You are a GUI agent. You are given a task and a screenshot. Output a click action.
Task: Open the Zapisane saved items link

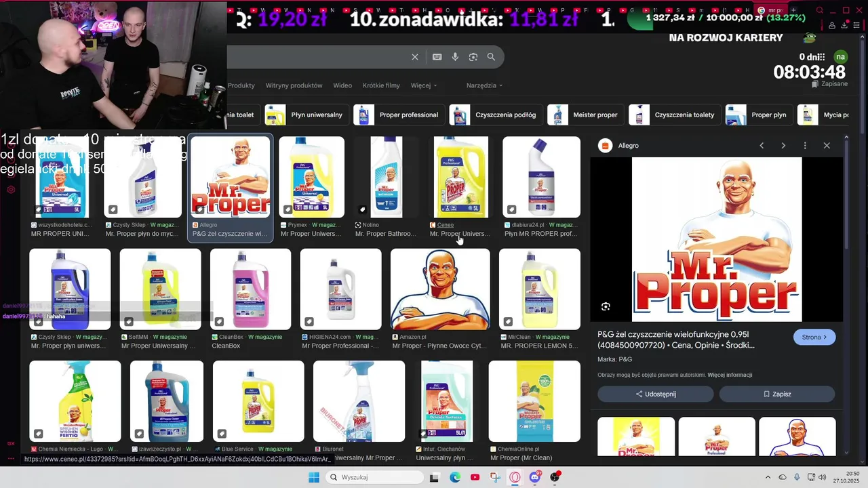[x=829, y=84]
